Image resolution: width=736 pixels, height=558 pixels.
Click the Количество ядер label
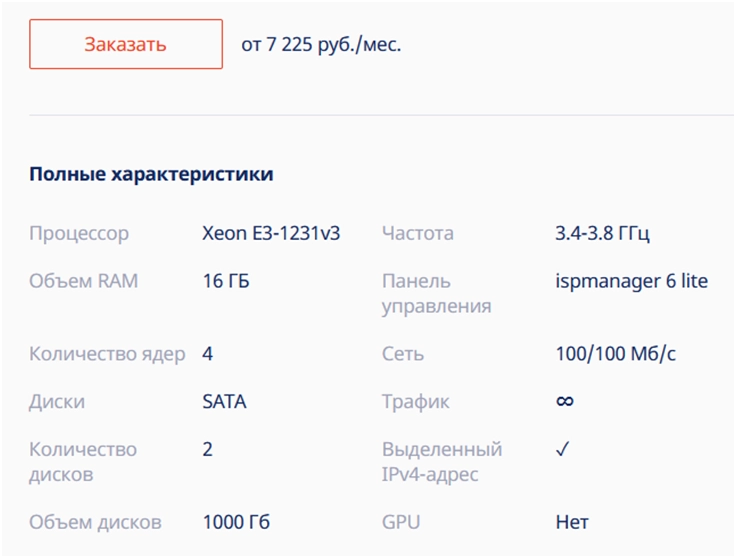pyautogui.click(x=107, y=353)
